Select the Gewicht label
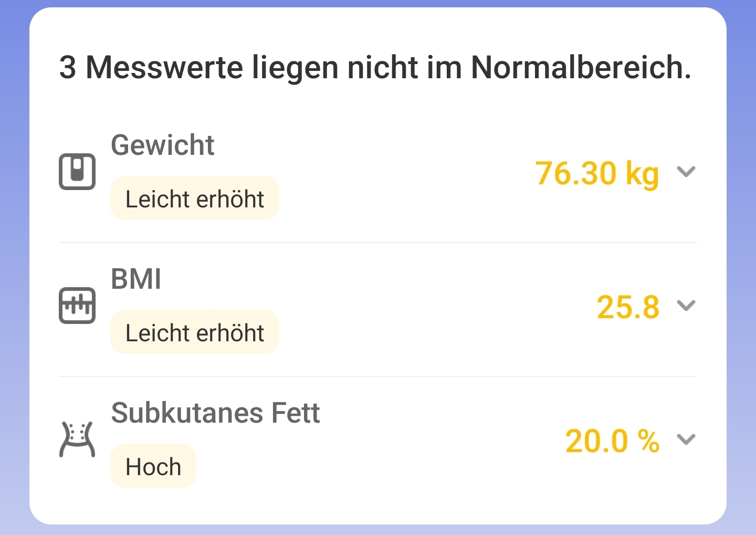Image resolution: width=756 pixels, height=535 pixels. pyautogui.click(x=162, y=145)
